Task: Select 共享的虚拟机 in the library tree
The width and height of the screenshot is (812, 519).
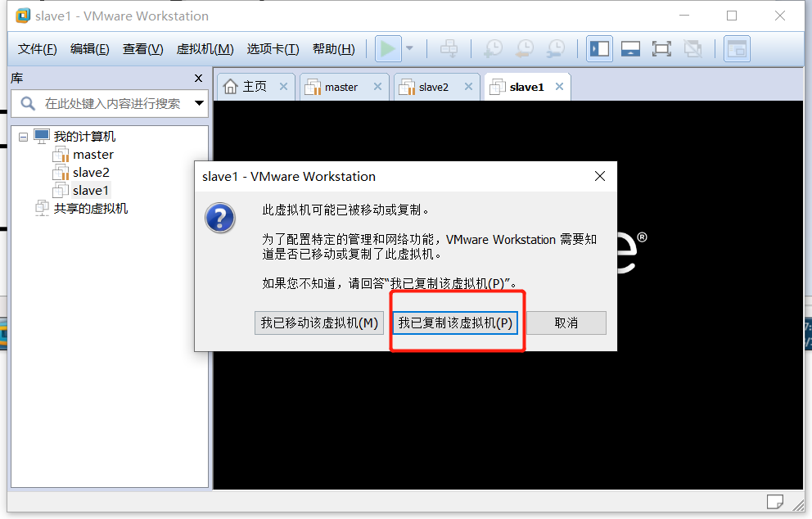Action: [91, 208]
